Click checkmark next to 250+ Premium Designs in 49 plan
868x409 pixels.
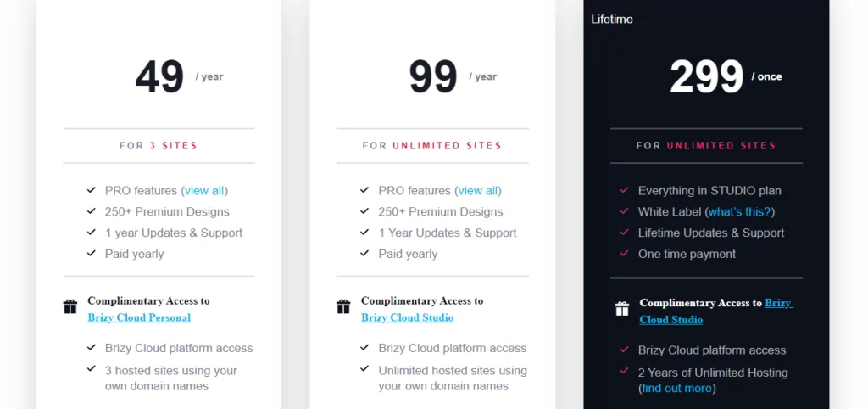[x=92, y=211]
